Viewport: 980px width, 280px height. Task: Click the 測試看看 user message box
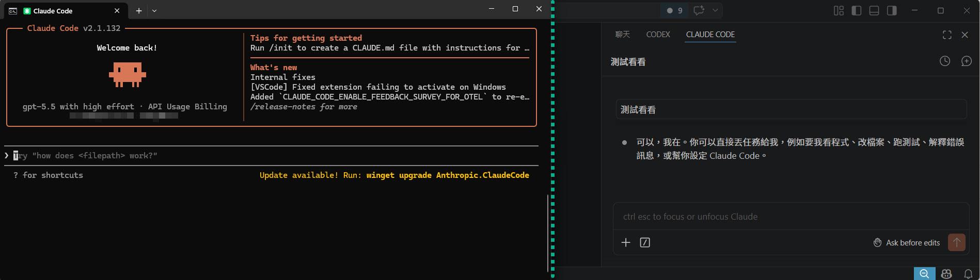tap(791, 109)
